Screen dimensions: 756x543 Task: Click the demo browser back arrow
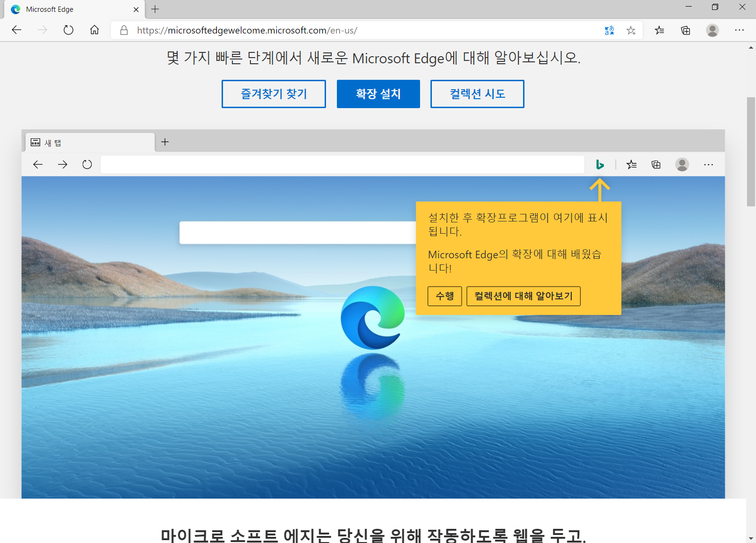point(38,164)
